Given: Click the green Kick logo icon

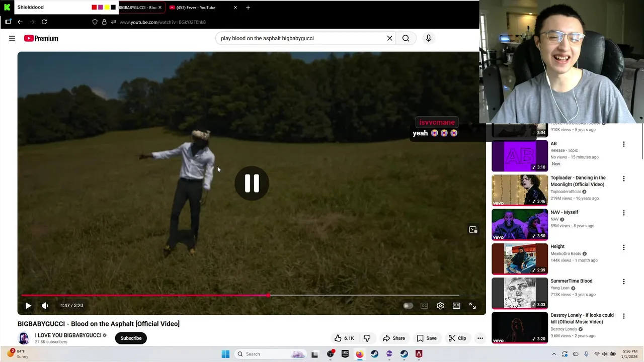Looking at the screenshot, I should 7,7.
